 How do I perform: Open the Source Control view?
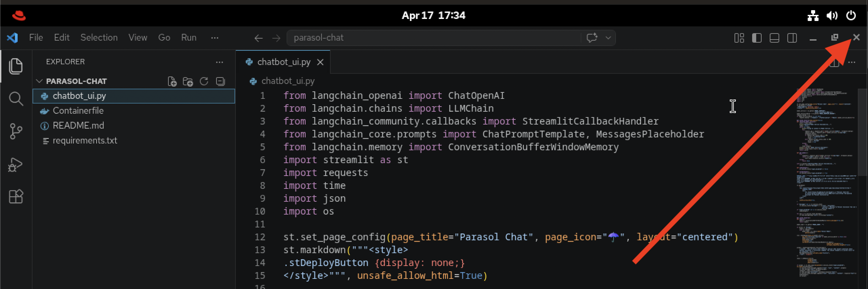click(16, 131)
